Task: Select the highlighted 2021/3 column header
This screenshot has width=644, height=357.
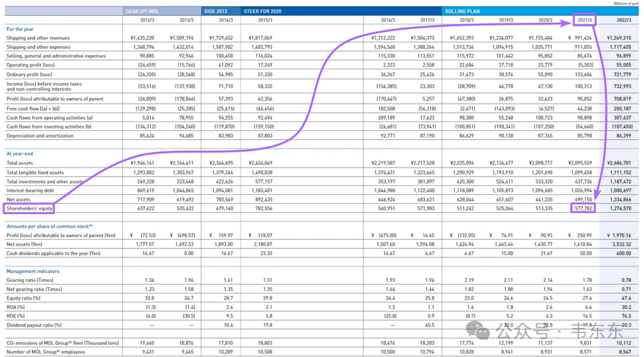Action: pyautogui.click(x=584, y=20)
